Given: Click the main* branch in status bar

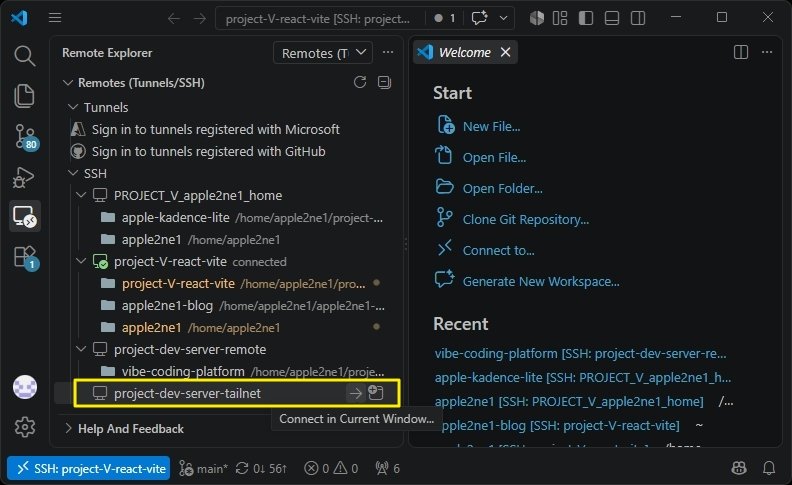Looking at the screenshot, I should pos(204,468).
